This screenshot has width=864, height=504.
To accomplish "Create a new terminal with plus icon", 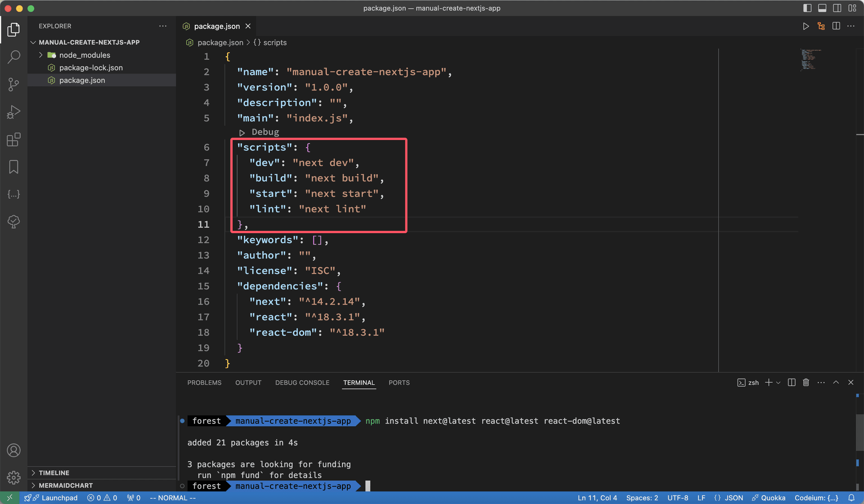I will pos(769,382).
